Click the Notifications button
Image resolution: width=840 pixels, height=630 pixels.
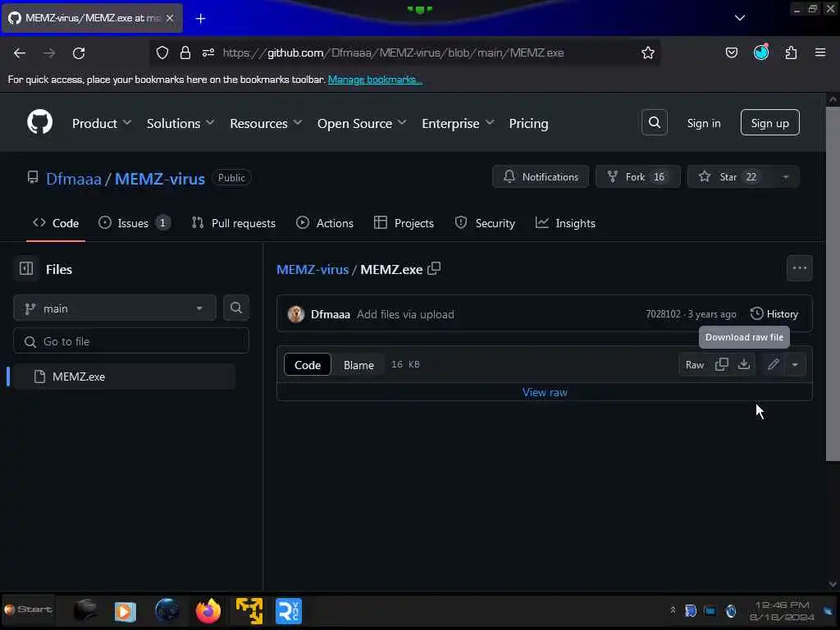point(541,177)
